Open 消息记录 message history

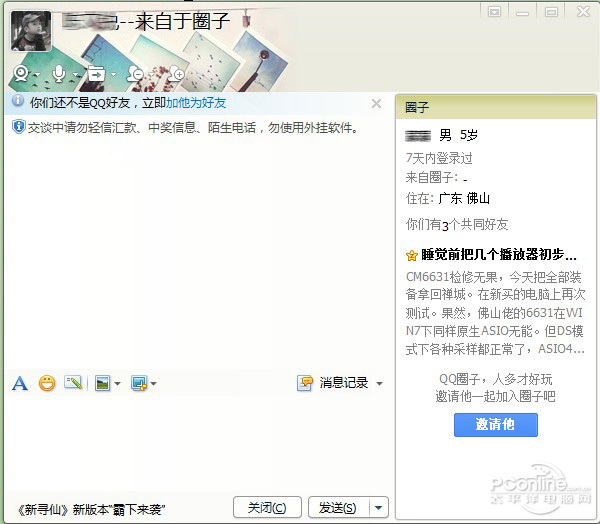pos(333,383)
